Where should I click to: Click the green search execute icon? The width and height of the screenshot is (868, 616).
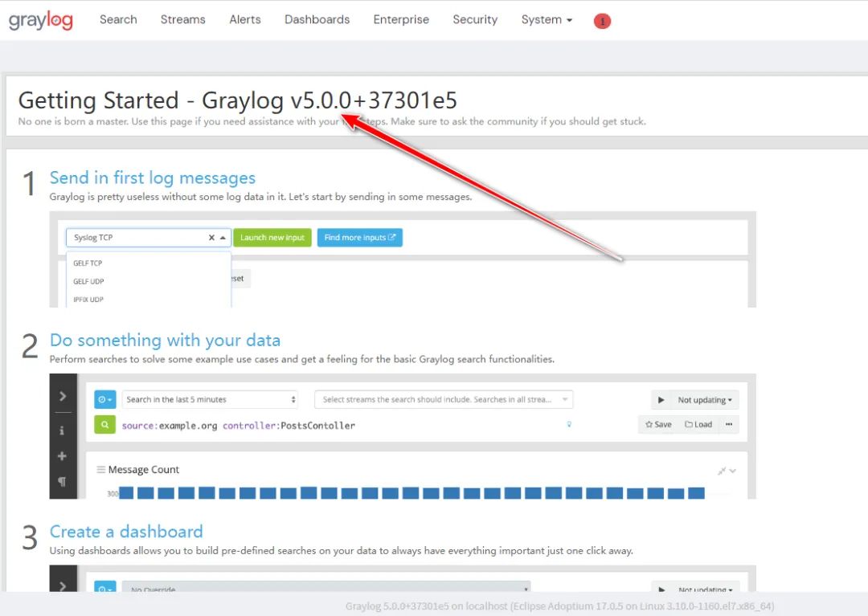coord(104,424)
